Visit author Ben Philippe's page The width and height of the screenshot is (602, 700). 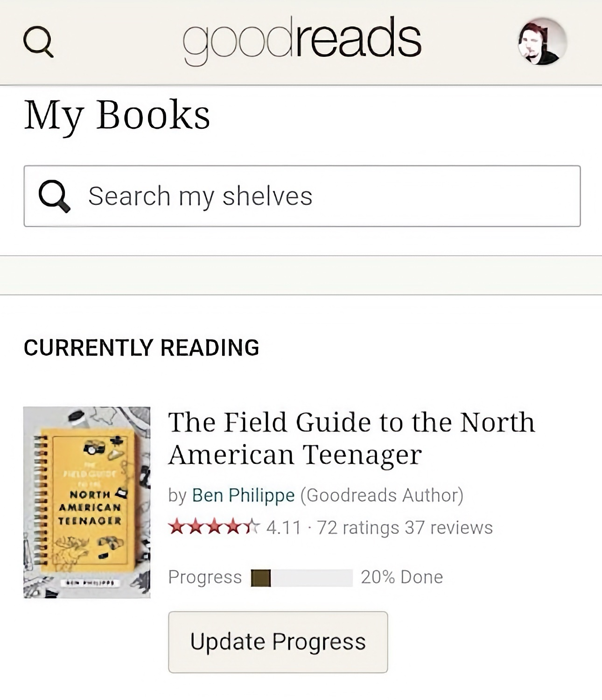(x=243, y=495)
